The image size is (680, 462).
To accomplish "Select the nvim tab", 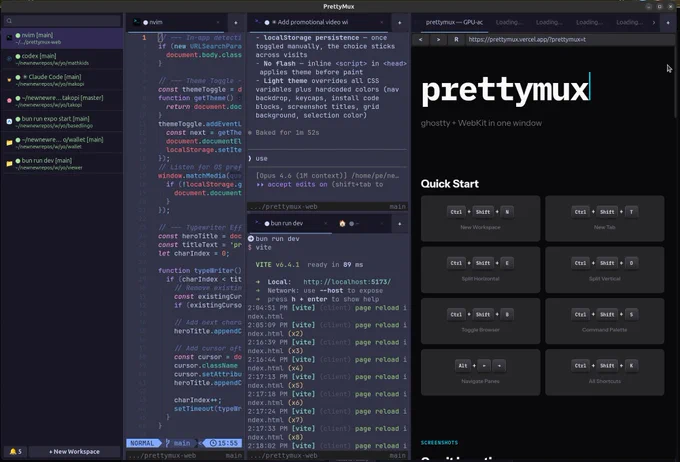I will click(176, 23).
